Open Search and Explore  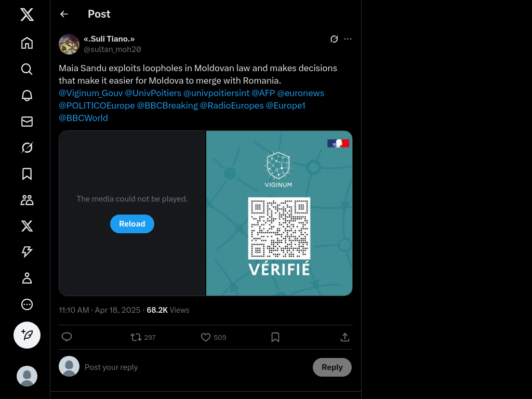[27, 69]
